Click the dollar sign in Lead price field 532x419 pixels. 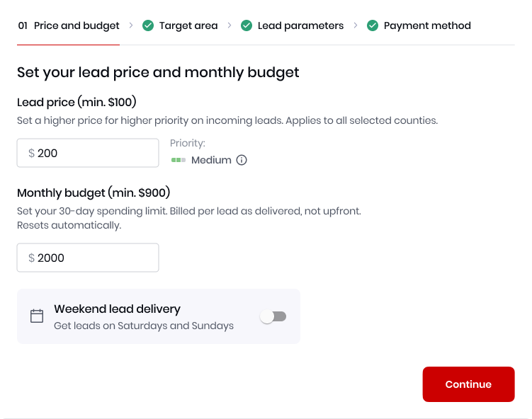[32, 153]
